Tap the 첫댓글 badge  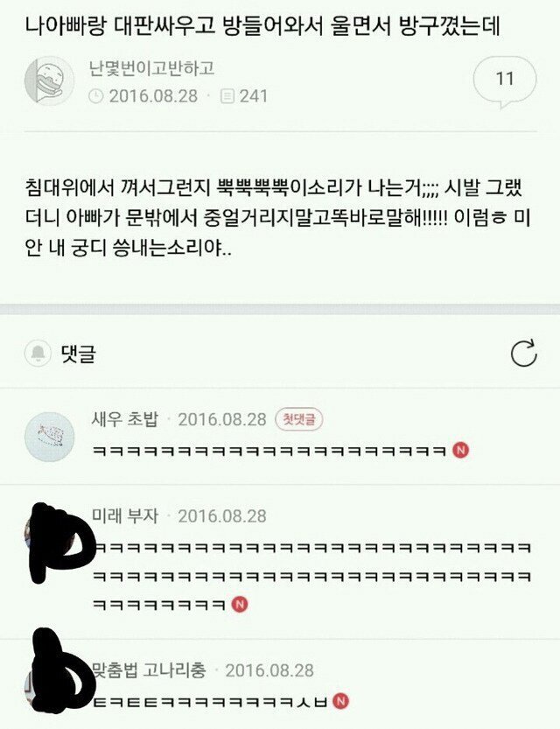[299, 420]
